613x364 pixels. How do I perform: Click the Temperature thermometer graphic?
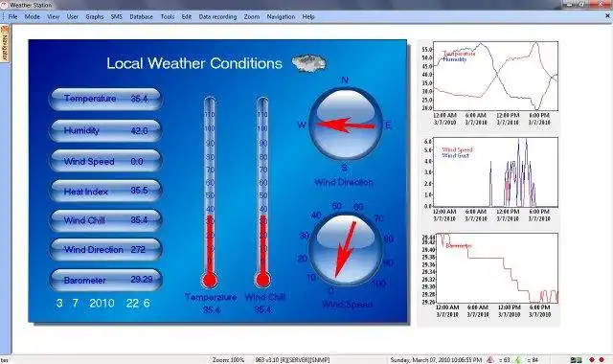210,193
